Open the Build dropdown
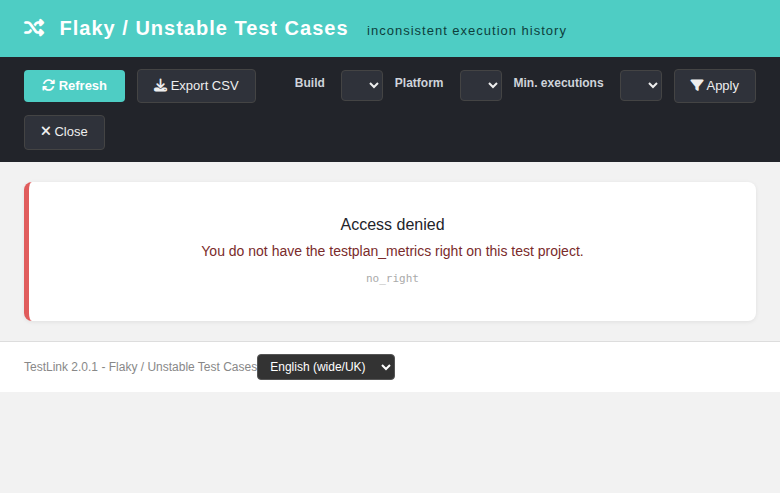Image resolution: width=780 pixels, height=493 pixels. click(x=362, y=86)
